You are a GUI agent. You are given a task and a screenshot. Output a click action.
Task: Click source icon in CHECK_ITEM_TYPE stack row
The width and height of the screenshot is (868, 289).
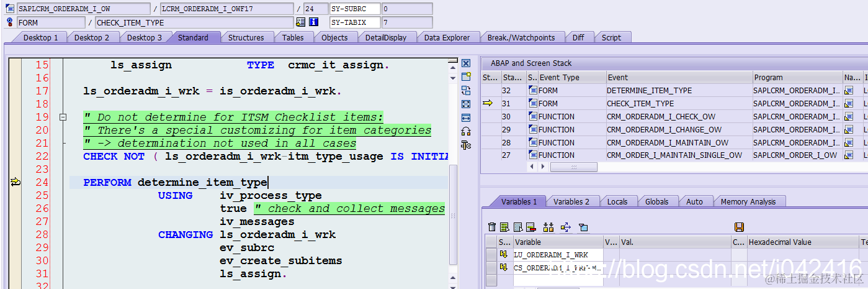532,104
